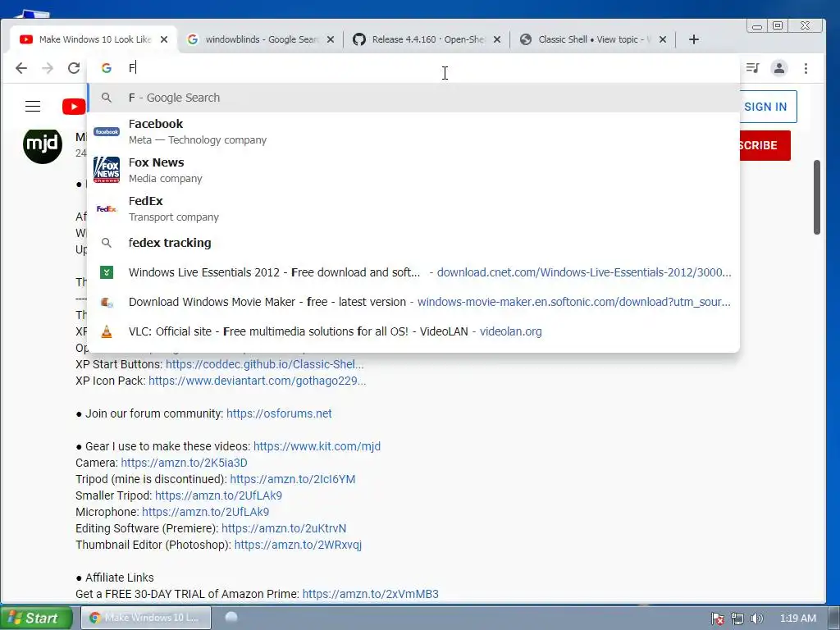Click the 1:19 AM system clock
Viewport: 840px width, 630px height.
pyautogui.click(x=797, y=619)
